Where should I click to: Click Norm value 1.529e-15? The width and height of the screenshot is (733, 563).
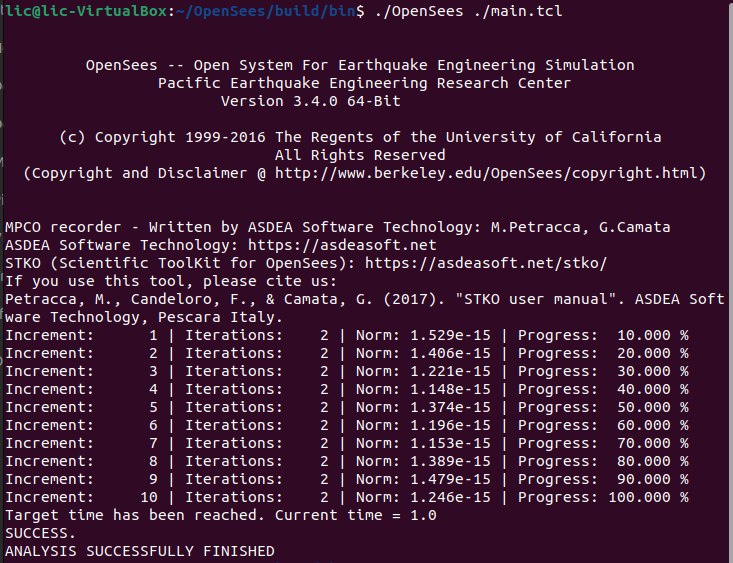451,335
